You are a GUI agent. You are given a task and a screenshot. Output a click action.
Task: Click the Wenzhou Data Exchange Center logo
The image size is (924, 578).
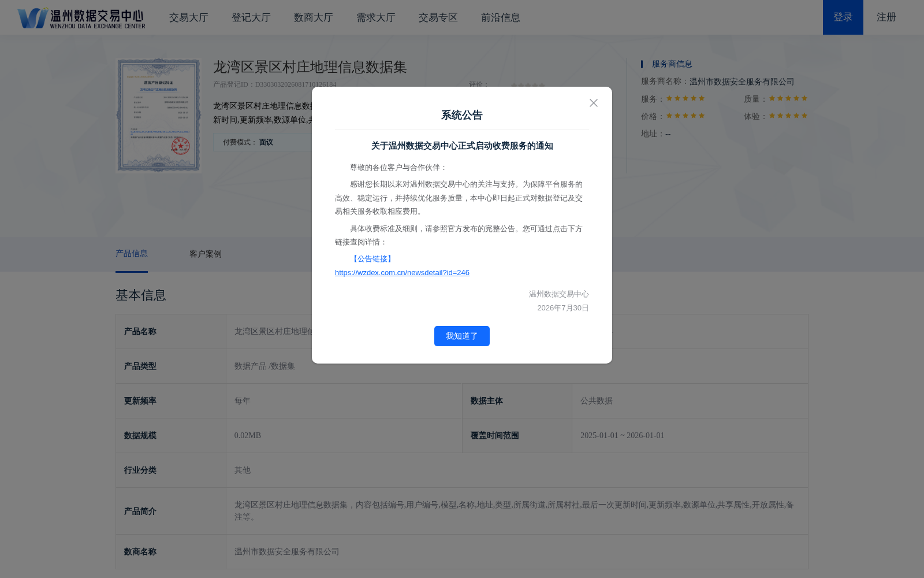[81, 18]
